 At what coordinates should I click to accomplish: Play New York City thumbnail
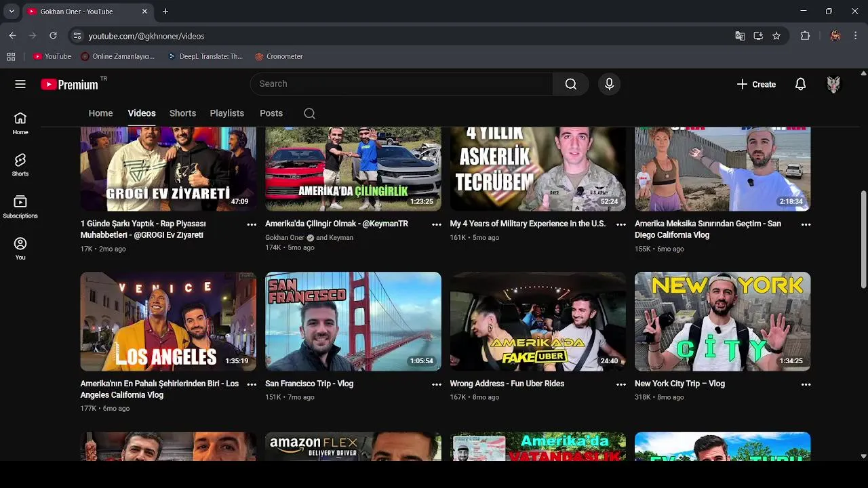pos(723,321)
